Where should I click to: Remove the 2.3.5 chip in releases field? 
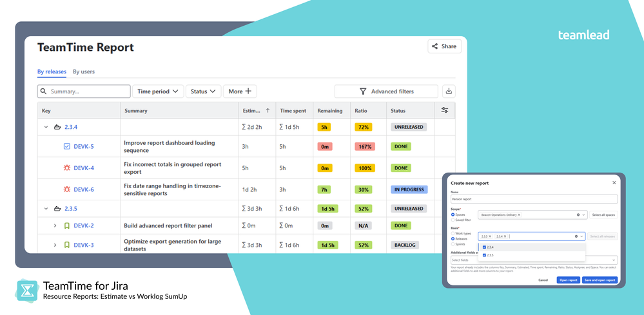click(489, 236)
